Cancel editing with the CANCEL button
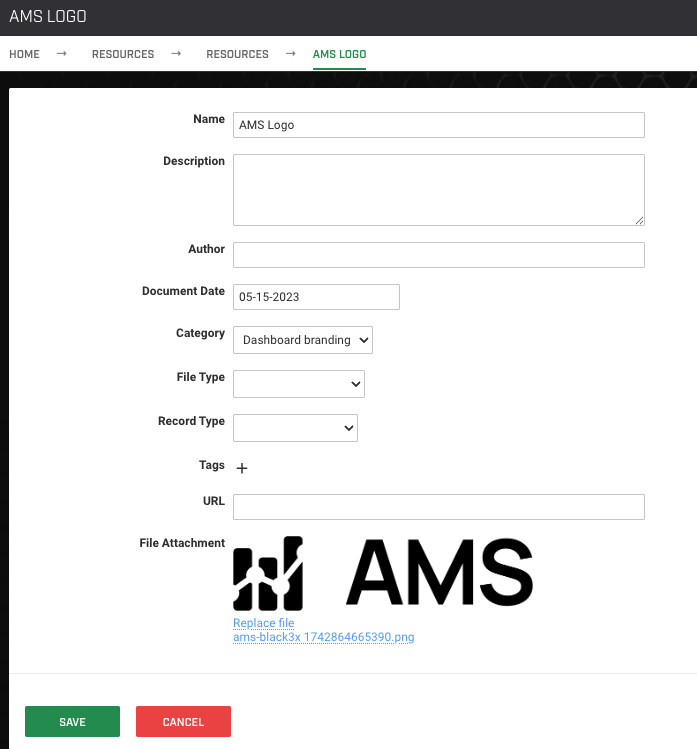Viewport: 697px width, 749px height. [x=183, y=721]
